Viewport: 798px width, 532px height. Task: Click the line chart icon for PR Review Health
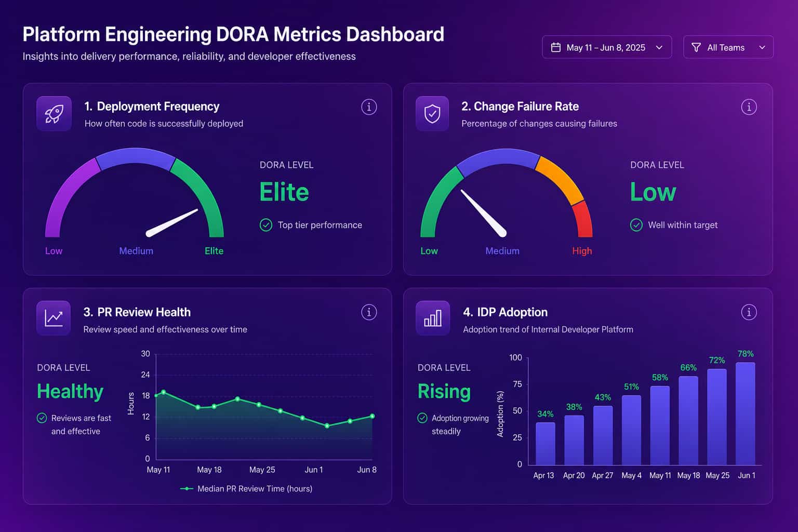[54, 318]
